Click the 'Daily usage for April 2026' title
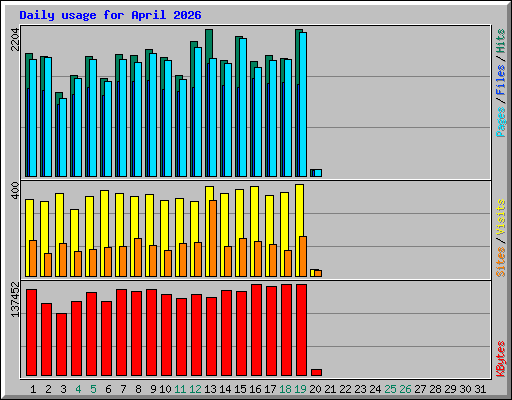Image resolution: width=512 pixels, height=400 pixels. pyautogui.click(x=110, y=15)
